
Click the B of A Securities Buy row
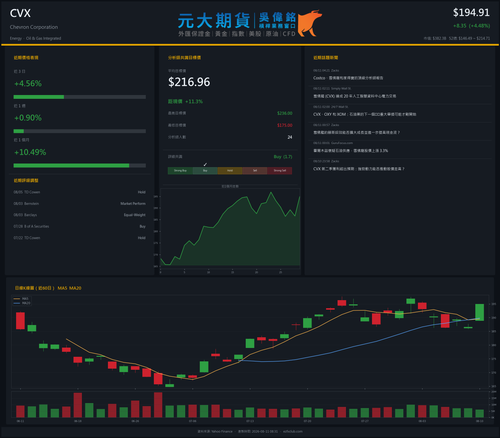click(80, 226)
